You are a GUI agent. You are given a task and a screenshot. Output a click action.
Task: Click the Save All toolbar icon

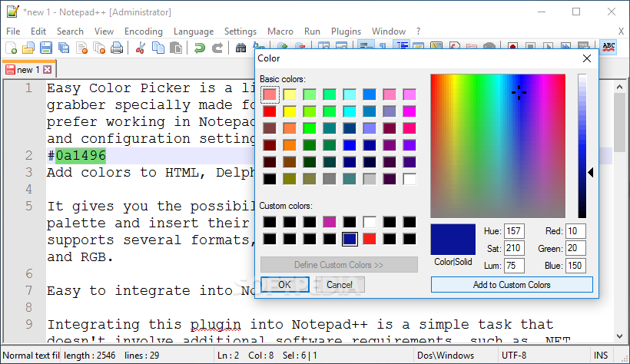pos(64,48)
